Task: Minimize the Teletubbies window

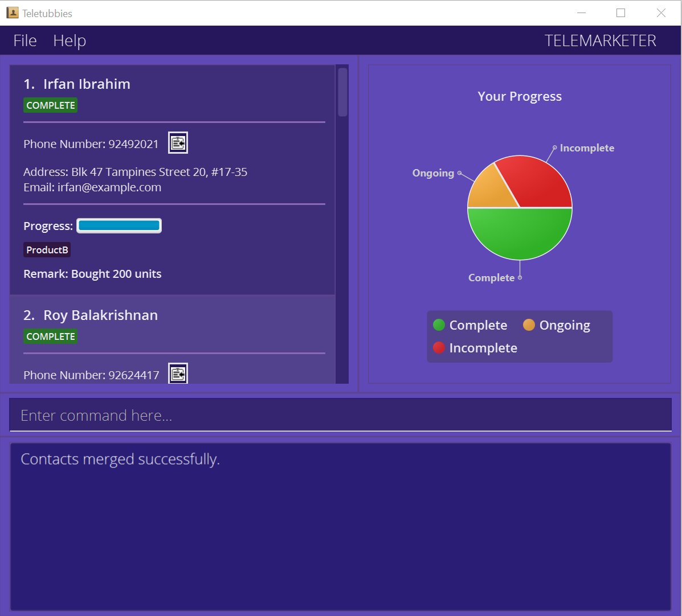Action: pos(581,13)
